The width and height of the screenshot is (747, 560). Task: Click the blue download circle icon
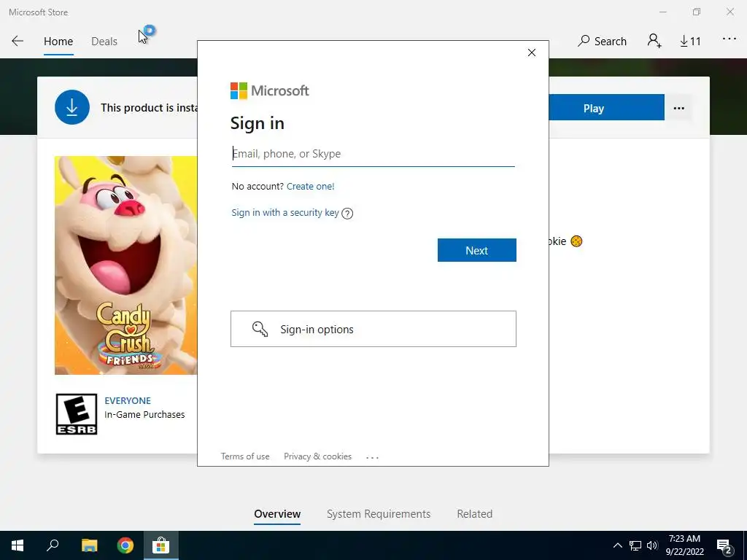[72, 108]
